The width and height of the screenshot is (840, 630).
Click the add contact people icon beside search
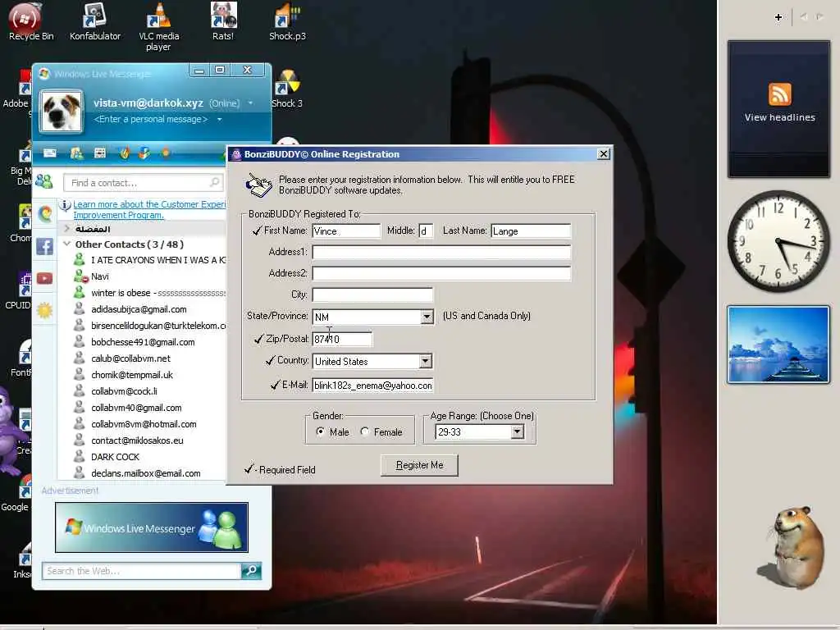[44, 182]
